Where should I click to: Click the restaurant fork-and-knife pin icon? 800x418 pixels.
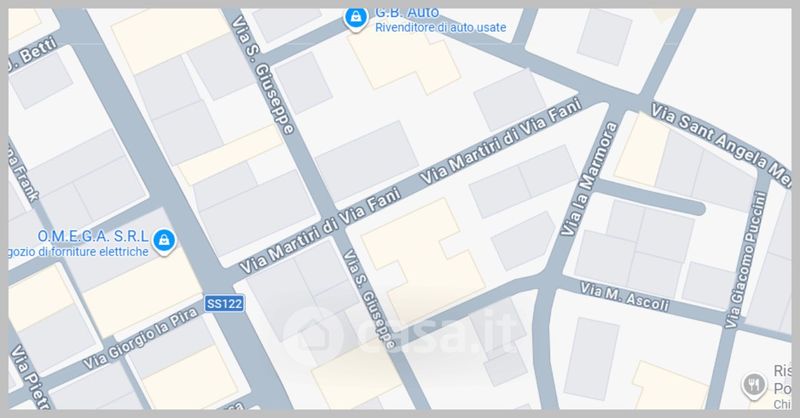click(754, 385)
